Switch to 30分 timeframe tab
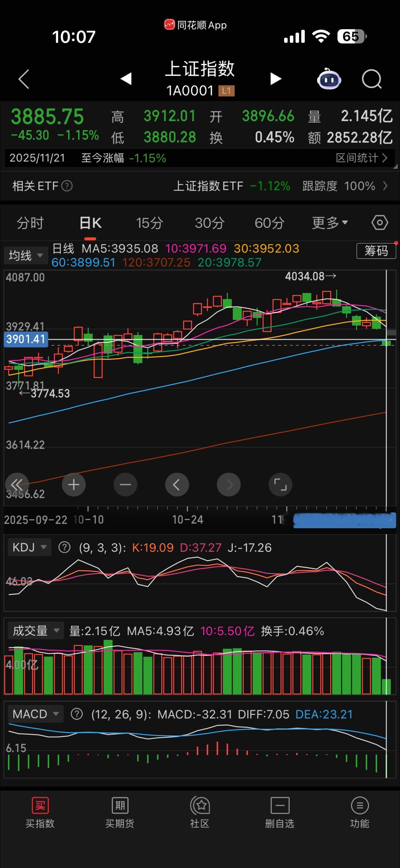Image resolution: width=400 pixels, height=868 pixels. 210,223
